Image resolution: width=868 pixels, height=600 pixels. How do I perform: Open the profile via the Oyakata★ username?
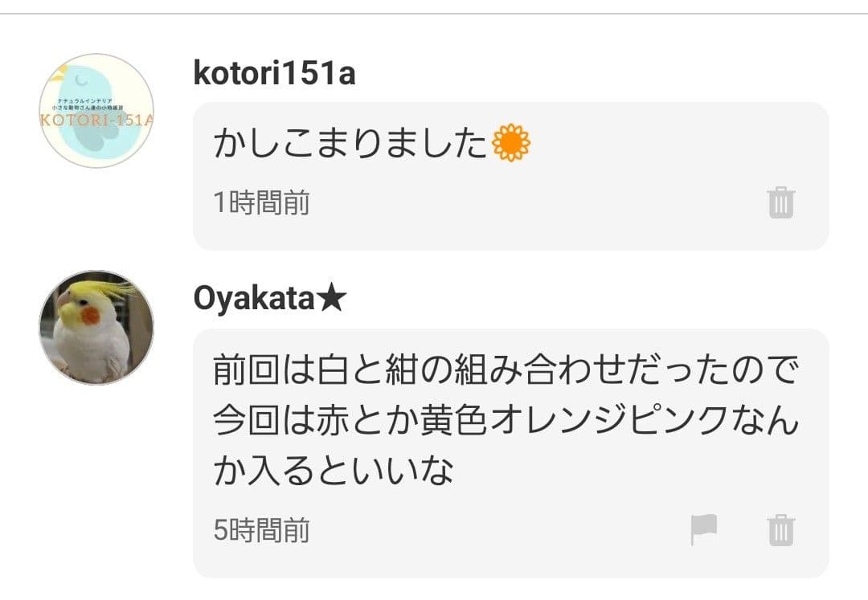(267, 296)
